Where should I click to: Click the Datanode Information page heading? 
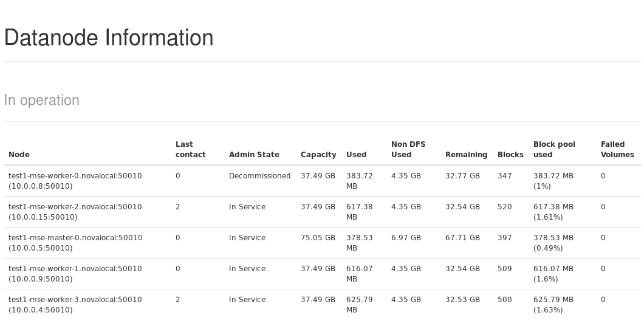point(109,38)
